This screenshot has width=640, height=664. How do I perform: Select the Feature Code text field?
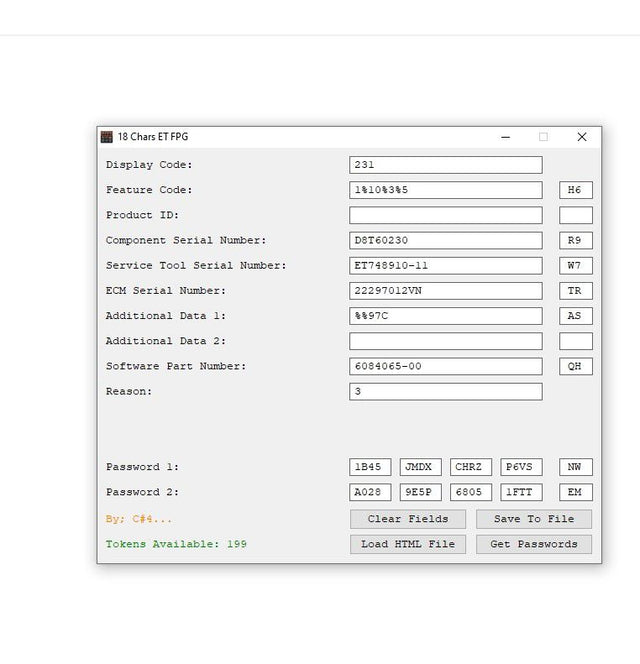(446, 190)
